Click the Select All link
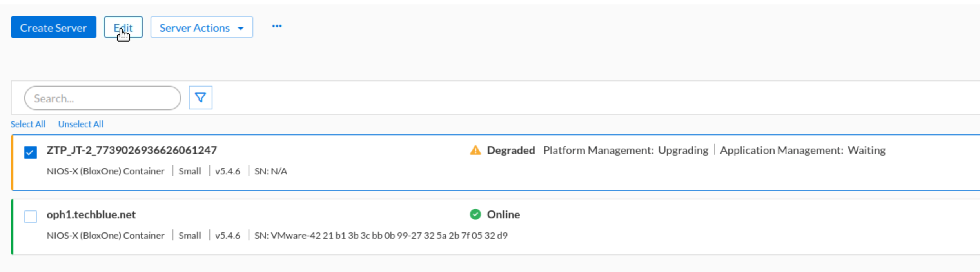The height and width of the screenshot is (272, 980). pos(28,124)
